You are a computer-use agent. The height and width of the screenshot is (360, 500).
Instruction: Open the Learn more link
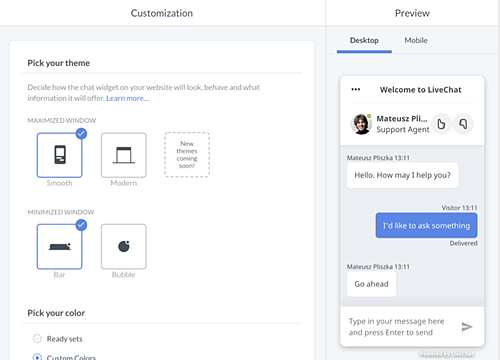coord(128,98)
